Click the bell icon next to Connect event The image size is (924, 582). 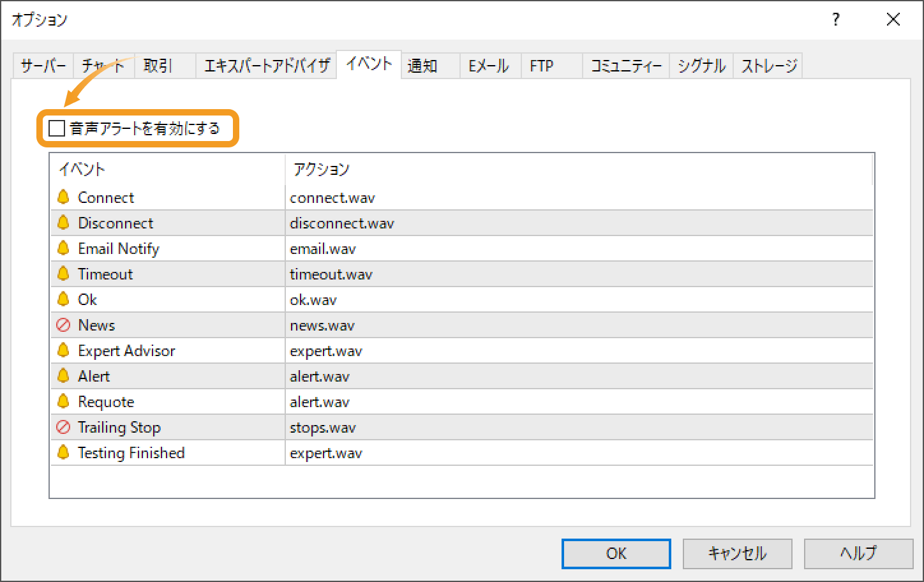click(x=63, y=197)
